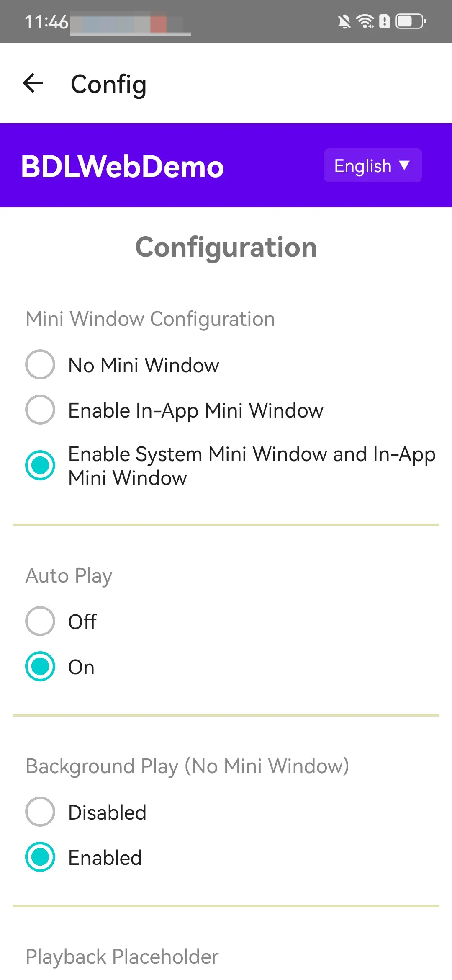
Task: Set Auto Play to On
Action: coord(40,666)
